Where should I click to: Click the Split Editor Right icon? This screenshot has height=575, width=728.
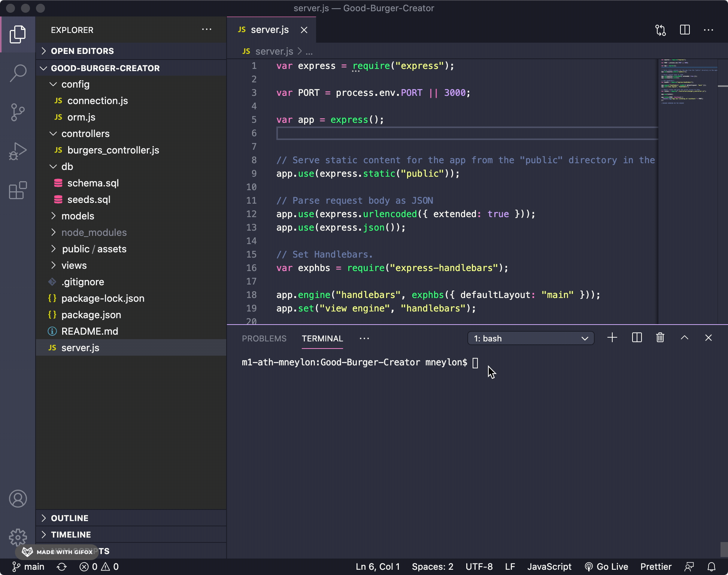coord(685,30)
